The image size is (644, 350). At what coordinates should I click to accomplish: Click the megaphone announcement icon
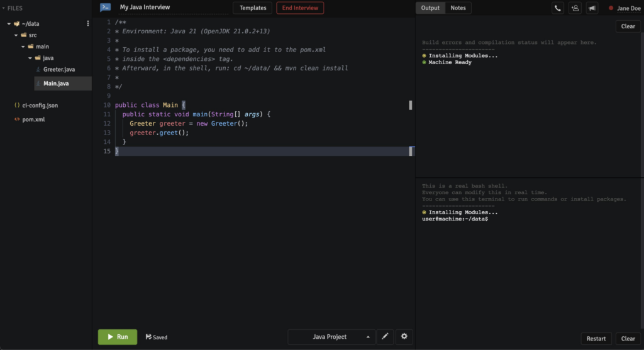point(592,8)
